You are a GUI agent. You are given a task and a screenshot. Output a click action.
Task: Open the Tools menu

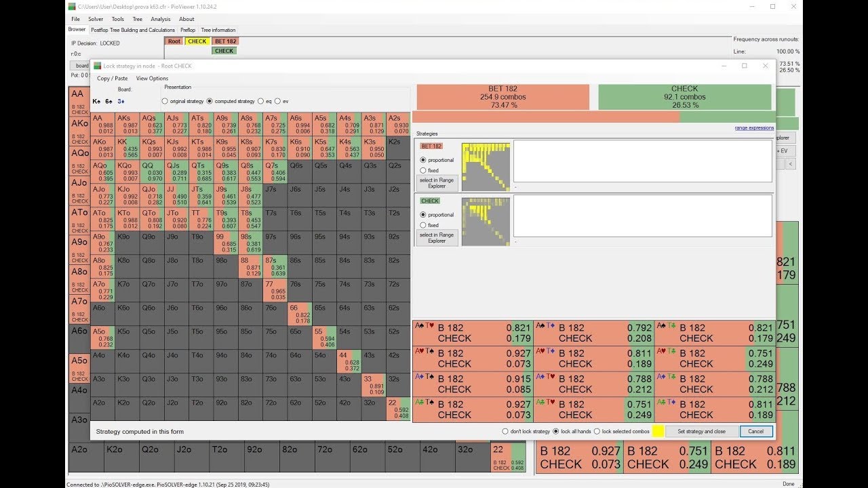[118, 19]
